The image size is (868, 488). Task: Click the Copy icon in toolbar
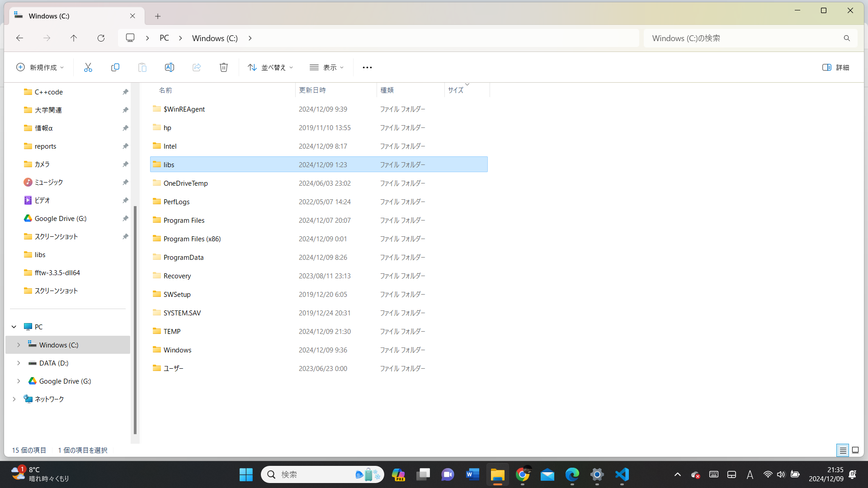115,67
